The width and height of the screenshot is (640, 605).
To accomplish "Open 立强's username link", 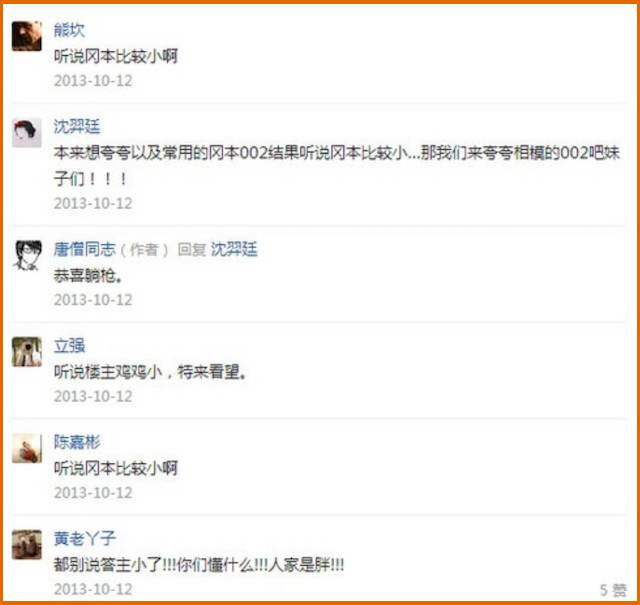I will [69, 345].
